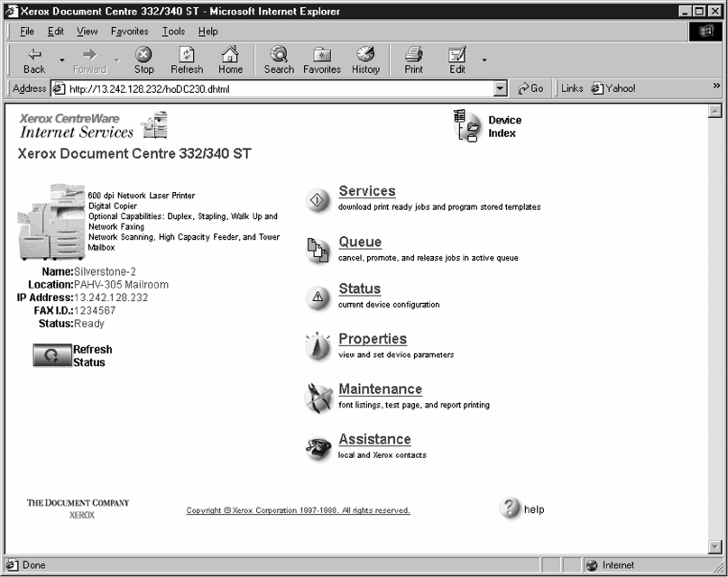This screenshot has width=728, height=577.
Task: Click 'Xerox Document Centre 332/340 ST' page heading
Action: (x=134, y=153)
